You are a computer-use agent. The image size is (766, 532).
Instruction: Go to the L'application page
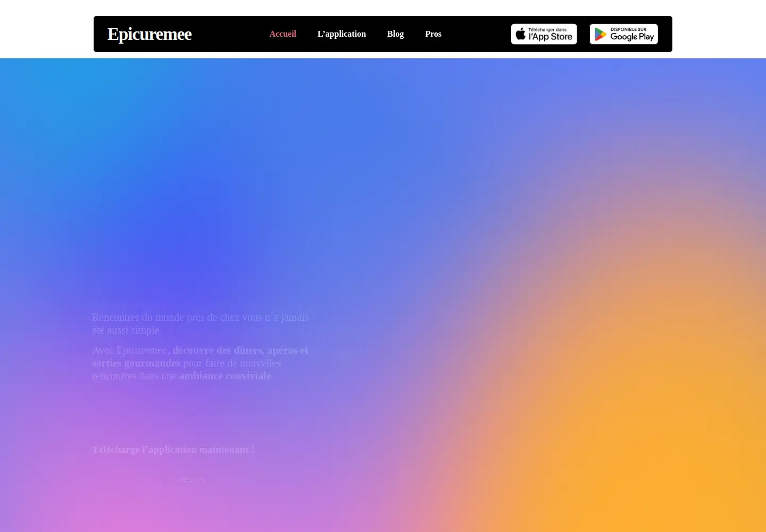(x=342, y=34)
